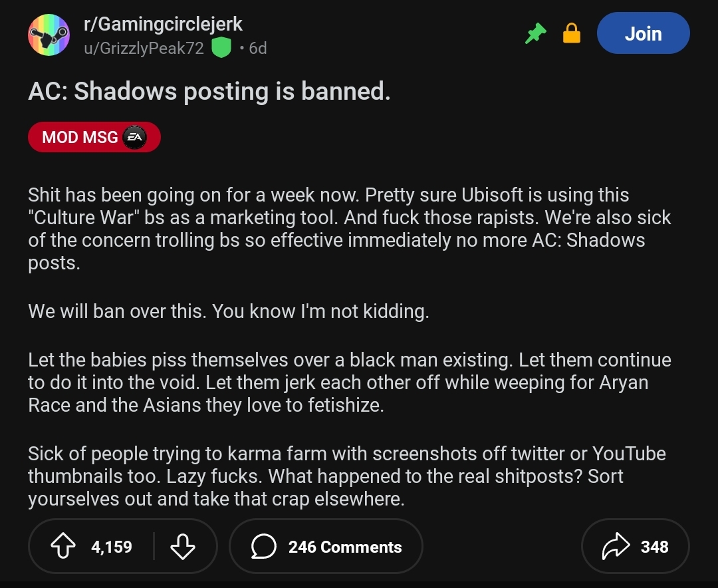Click the 348 share count

[x=654, y=547]
